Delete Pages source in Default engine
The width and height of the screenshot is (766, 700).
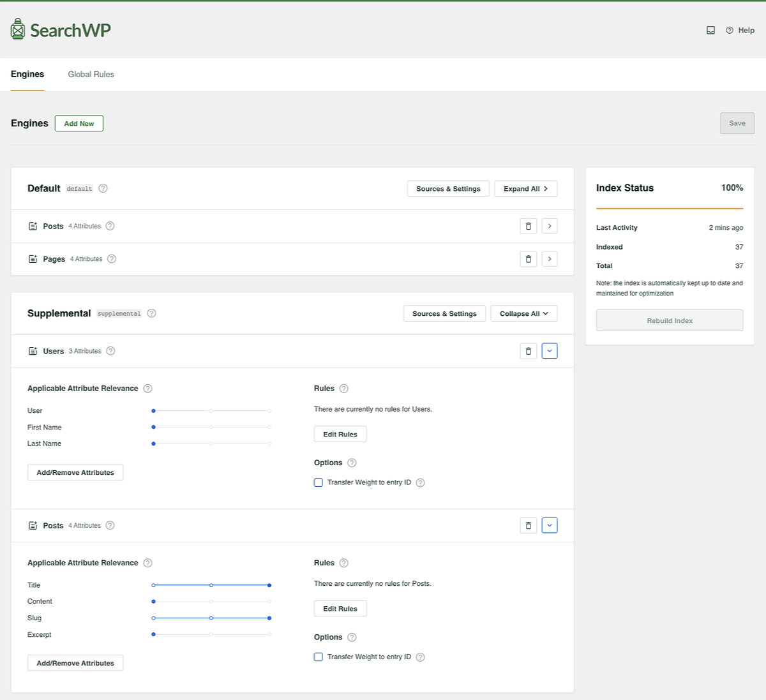528,259
